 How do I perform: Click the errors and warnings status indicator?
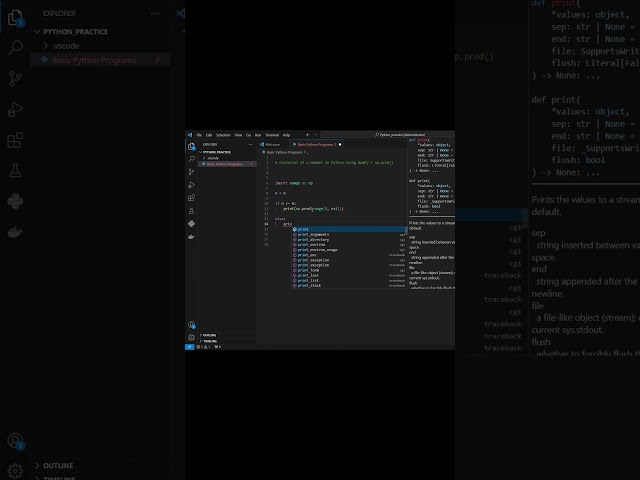click(x=203, y=347)
